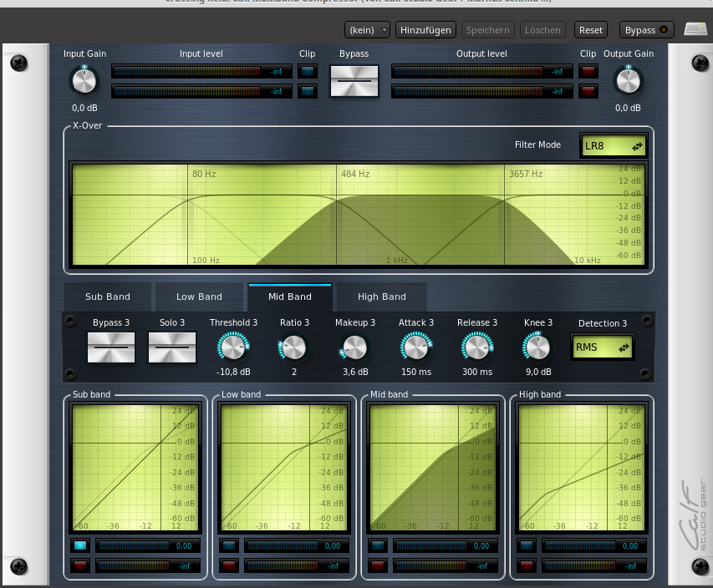This screenshot has width=713, height=588.
Task: Click the Ratio 3 knob
Action: click(x=294, y=347)
